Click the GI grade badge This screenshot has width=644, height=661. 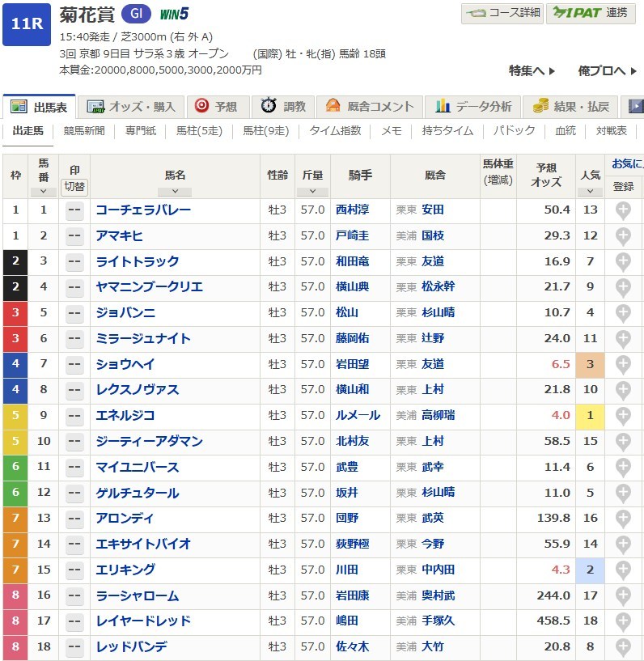(135, 14)
